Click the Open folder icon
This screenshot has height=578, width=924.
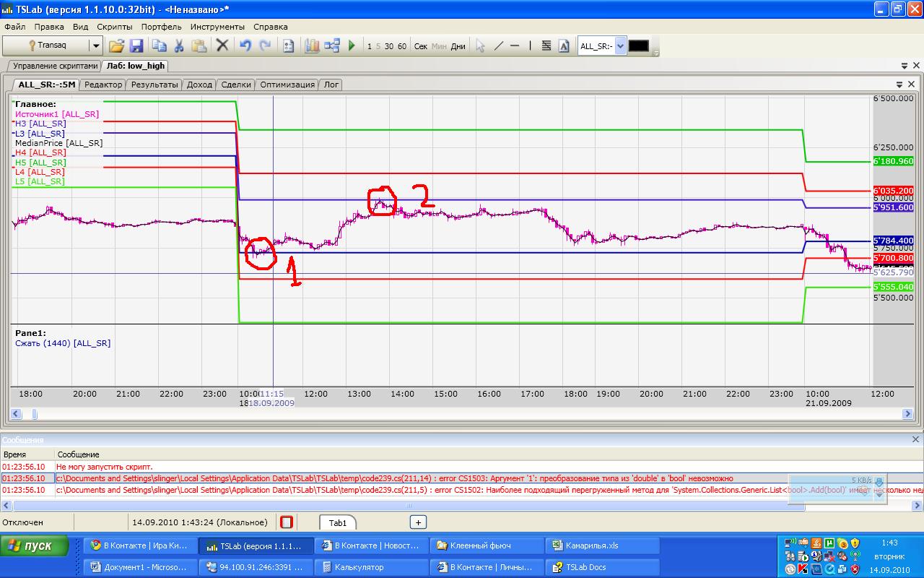[116, 46]
